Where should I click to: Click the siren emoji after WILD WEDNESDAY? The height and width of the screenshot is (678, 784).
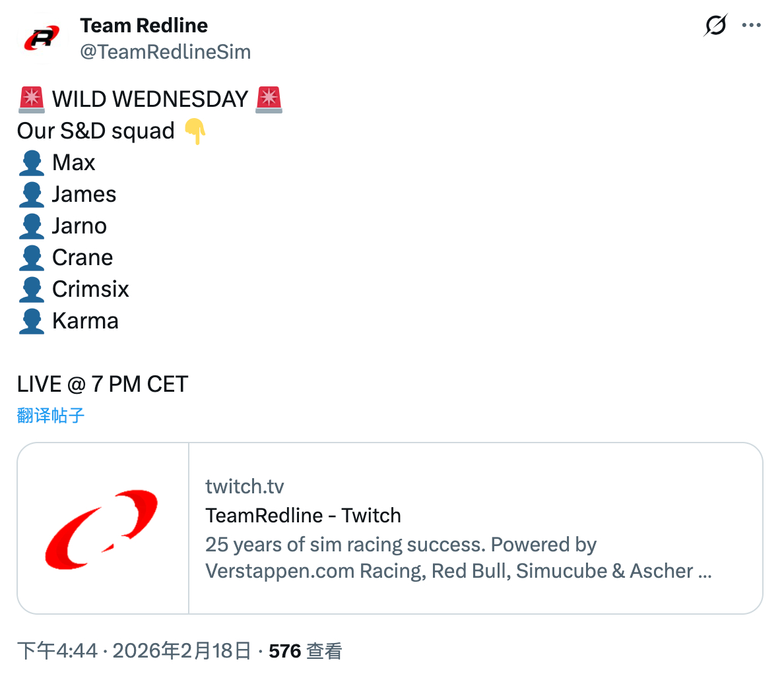point(269,100)
